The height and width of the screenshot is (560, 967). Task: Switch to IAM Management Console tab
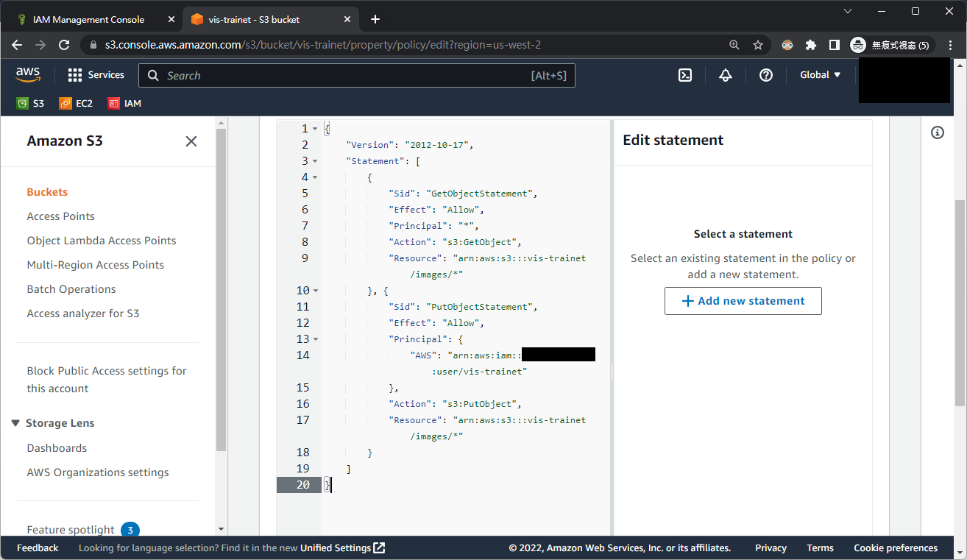click(94, 19)
